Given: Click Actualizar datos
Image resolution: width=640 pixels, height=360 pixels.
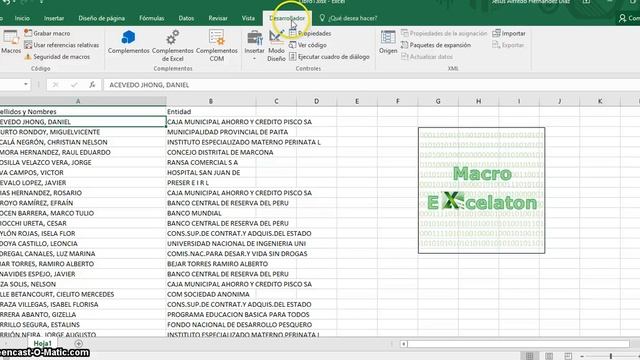Looking at the screenshot, I should pos(427,57).
